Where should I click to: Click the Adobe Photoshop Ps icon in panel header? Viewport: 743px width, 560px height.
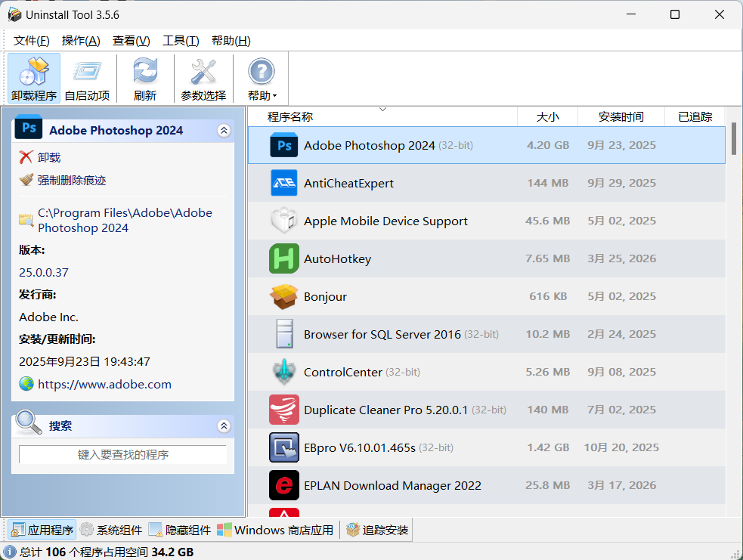point(28,129)
